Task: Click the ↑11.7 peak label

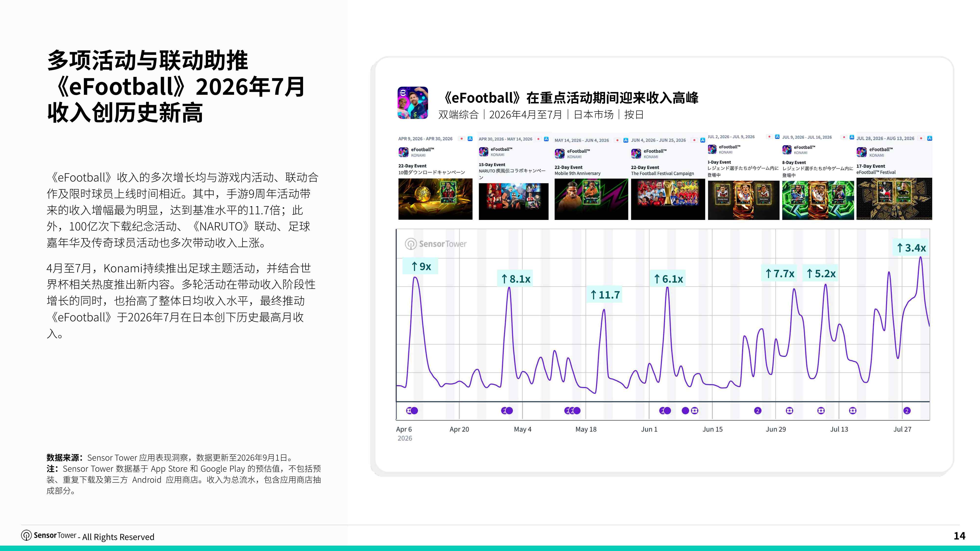Action: [x=604, y=294]
